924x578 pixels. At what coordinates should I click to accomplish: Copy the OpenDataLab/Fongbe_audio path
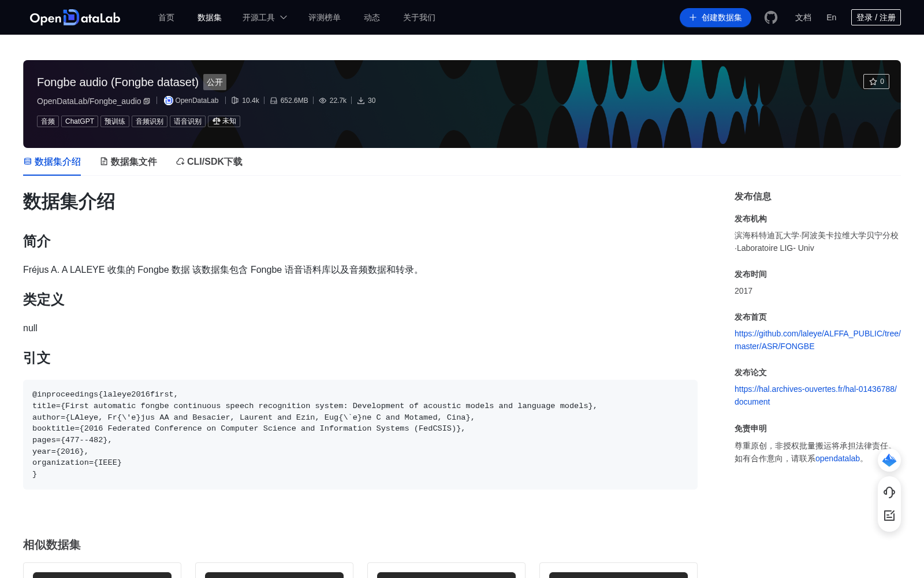pos(147,101)
